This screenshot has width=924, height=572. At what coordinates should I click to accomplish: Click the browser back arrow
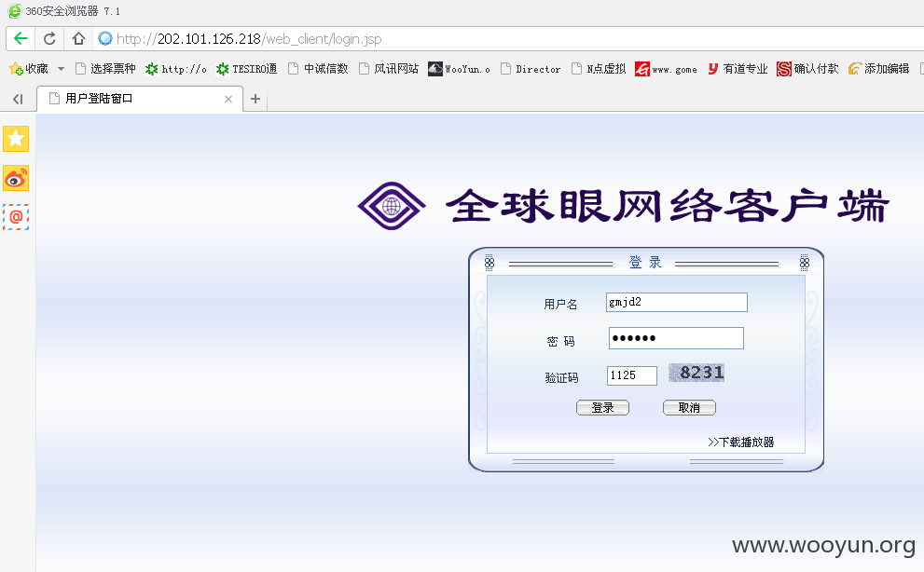[21, 39]
